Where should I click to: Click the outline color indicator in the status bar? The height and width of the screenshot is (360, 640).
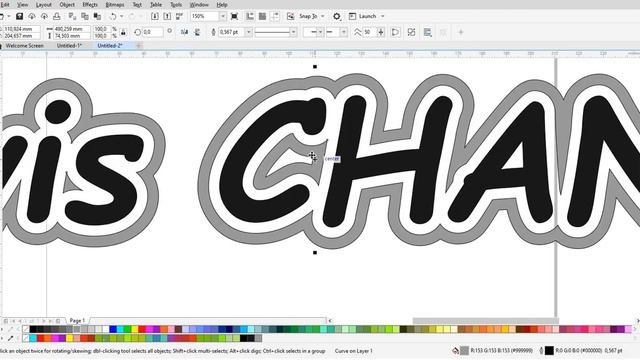click(549, 351)
